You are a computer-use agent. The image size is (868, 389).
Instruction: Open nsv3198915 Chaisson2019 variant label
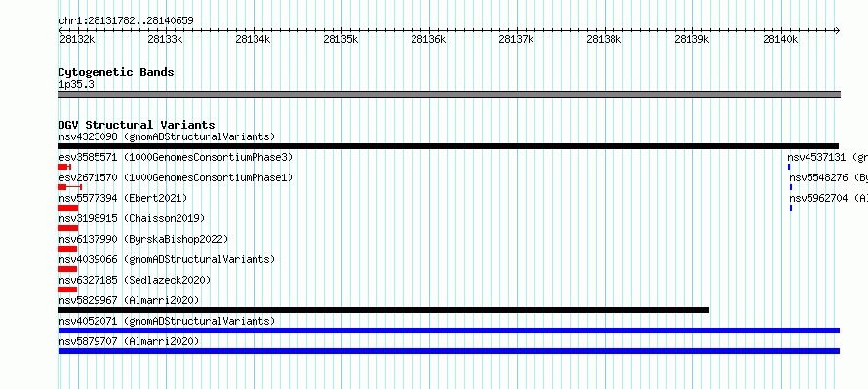click(x=132, y=218)
